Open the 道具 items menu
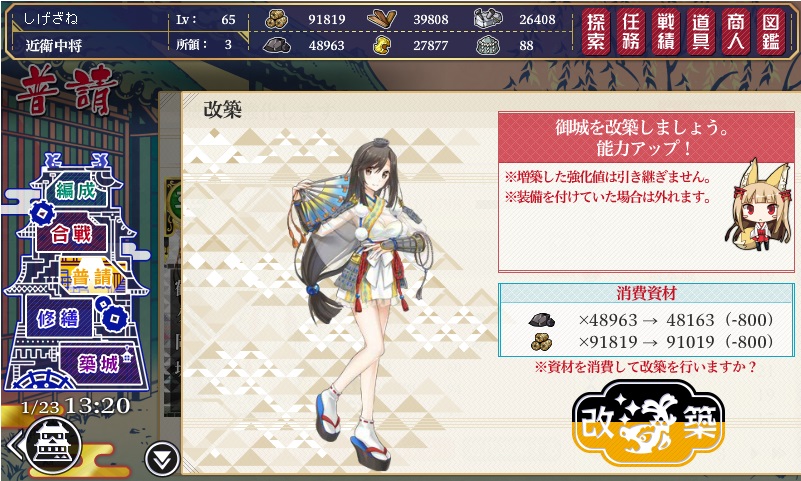The height and width of the screenshot is (481, 801). click(701, 32)
